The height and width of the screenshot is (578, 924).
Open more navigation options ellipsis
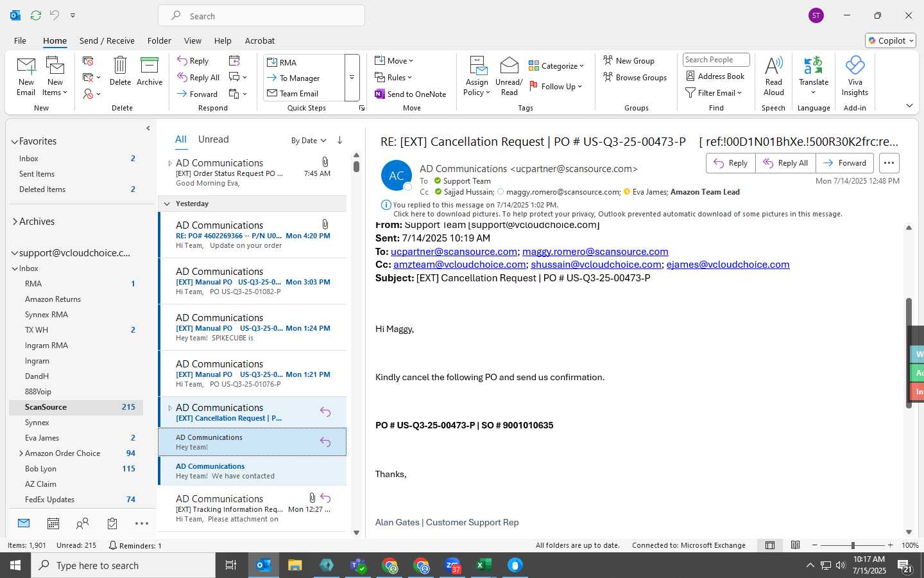tap(142, 523)
